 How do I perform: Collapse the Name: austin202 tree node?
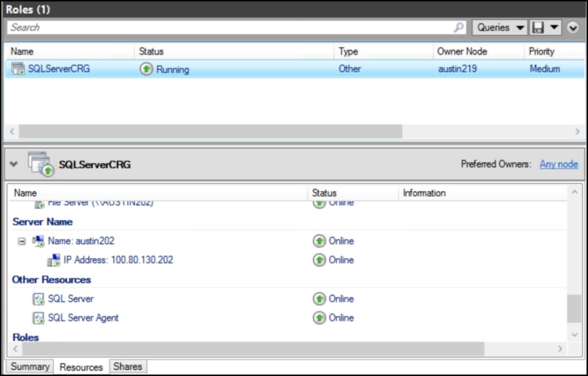click(x=22, y=241)
